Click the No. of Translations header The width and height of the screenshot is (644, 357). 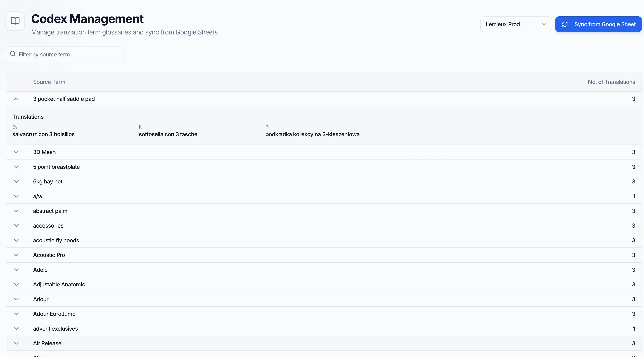(611, 82)
